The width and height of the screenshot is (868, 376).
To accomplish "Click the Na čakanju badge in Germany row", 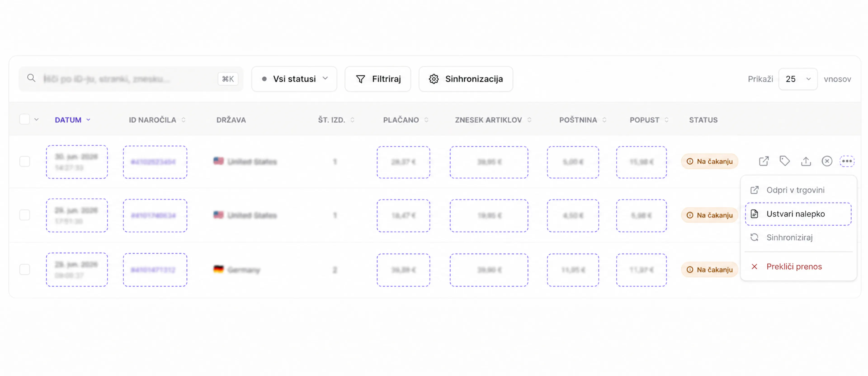I will tap(710, 270).
